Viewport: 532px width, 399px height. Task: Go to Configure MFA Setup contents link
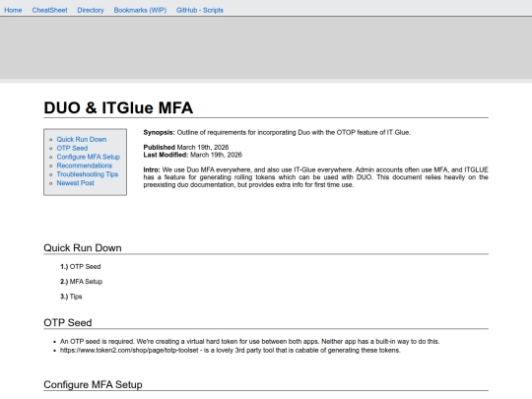89,157
